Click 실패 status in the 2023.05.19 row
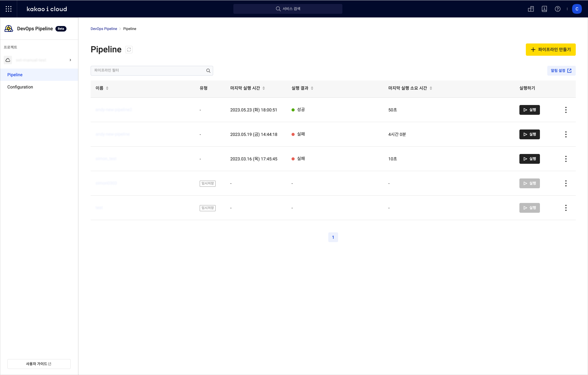The width and height of the screenshot is (588, 375). click(301, 134)
